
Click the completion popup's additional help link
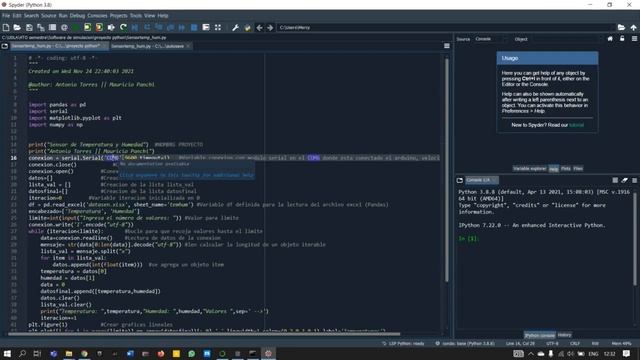[187, 175]
